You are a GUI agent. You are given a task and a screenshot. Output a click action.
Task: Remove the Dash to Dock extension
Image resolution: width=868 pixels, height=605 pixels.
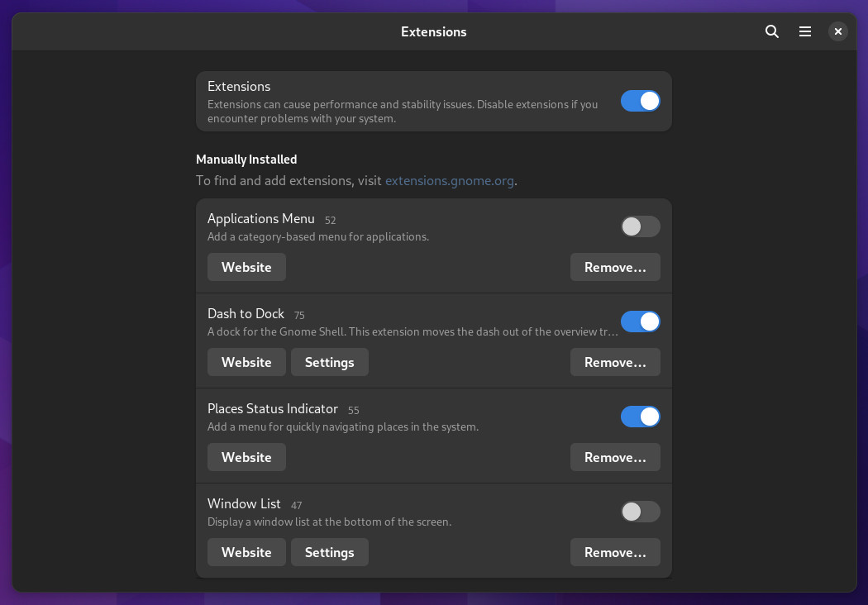point(615,362)
